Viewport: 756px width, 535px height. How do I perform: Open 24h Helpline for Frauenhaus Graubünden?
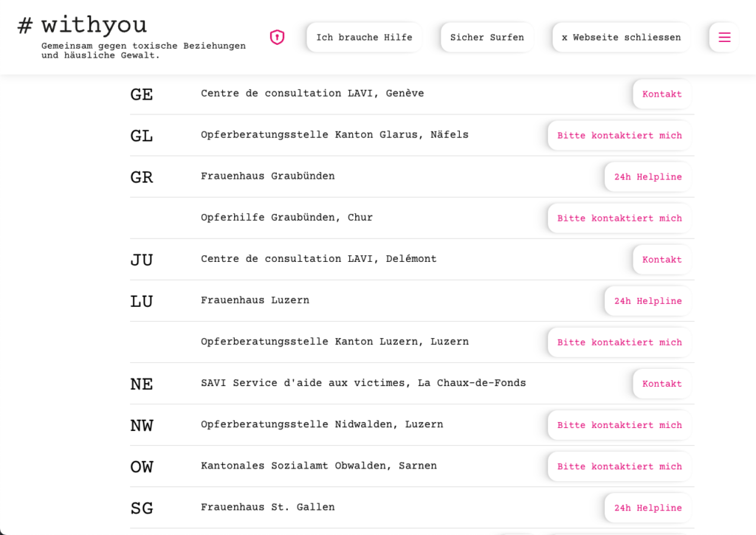point(647,177)
